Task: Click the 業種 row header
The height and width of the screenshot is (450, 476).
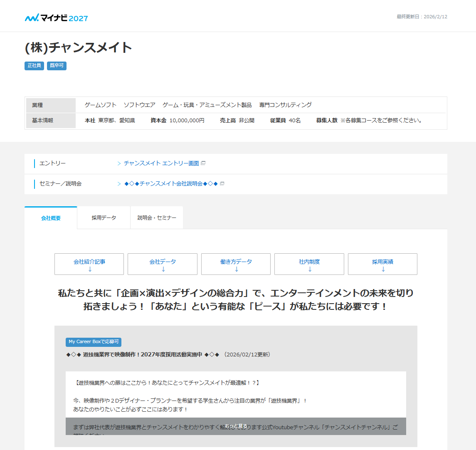Action: pyautogui.click(x=51, y=105)
